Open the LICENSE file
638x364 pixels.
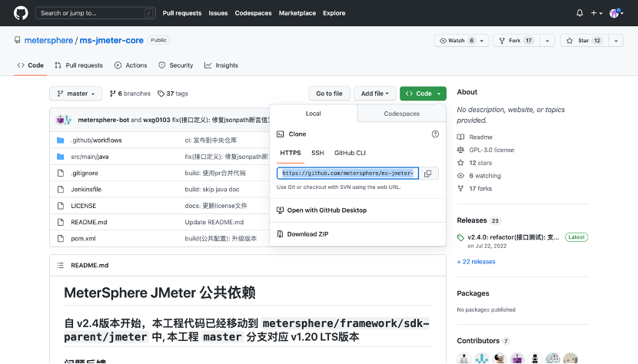tap(84, 206)
